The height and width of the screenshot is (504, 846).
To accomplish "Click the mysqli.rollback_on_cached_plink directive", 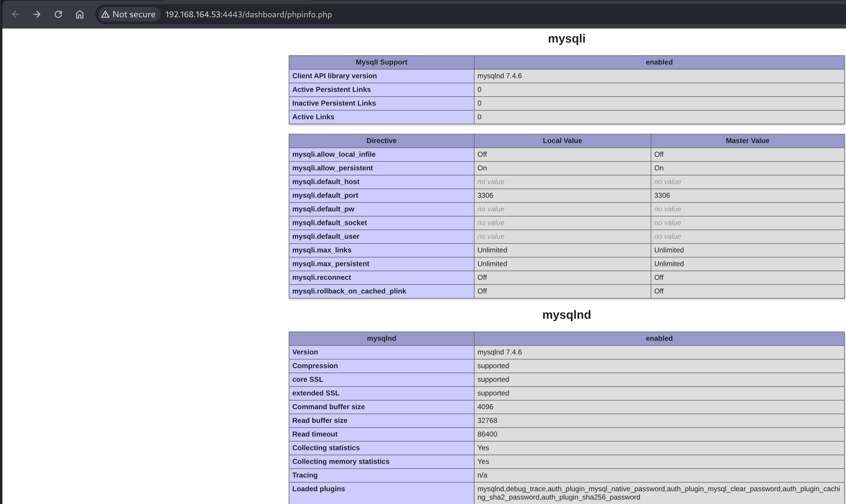I will (349, 291).
